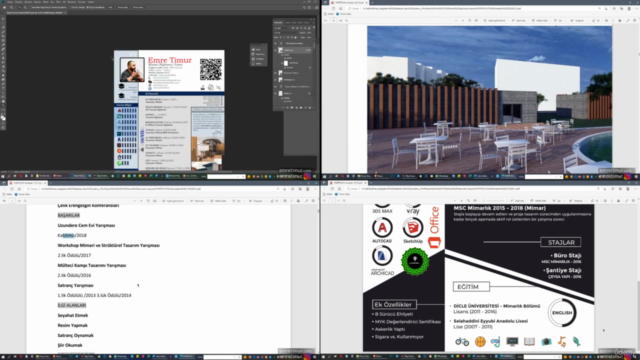Image resolution: width=640 pixels, height=360 pixels.
Task: Toggle the scrubby zoom checkbox in Photoshop
Action: pyautogui.click(x=87, y=7)
